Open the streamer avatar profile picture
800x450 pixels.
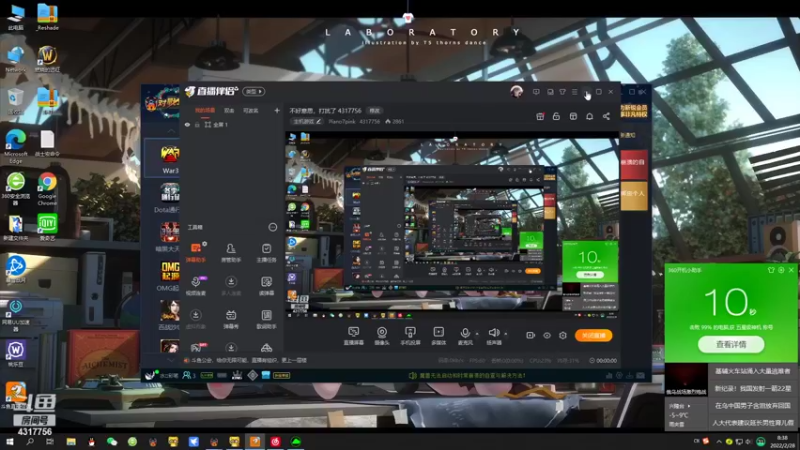[x=516, y=92]
